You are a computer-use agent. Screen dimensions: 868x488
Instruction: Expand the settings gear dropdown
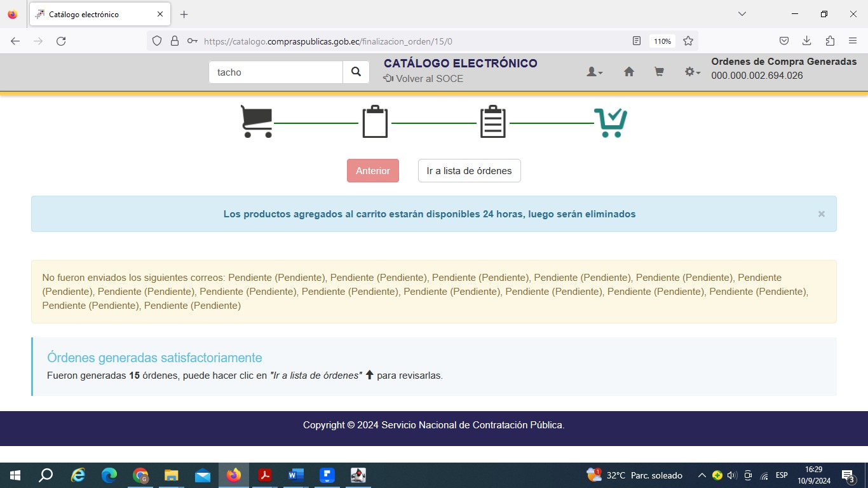[692, 72]
